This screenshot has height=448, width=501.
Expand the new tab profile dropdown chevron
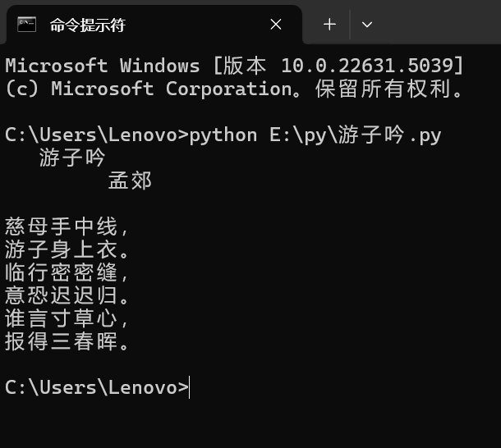click(x=367, y=25)
